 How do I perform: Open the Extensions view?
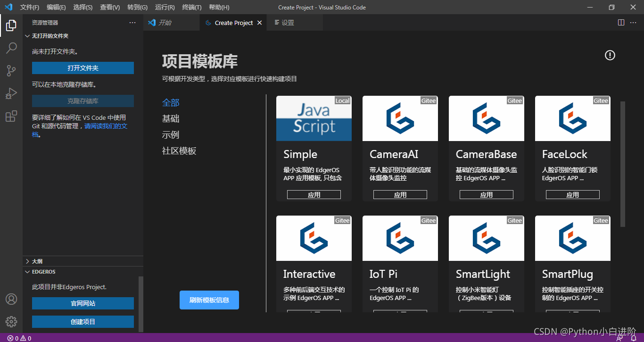[x=11, y=116]
